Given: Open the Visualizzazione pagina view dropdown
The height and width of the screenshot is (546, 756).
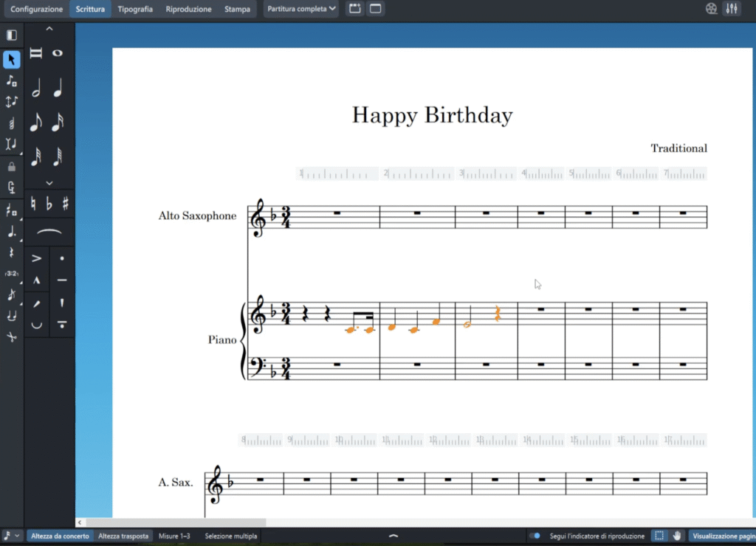Looking at the screenshot, I should point(724,536).
